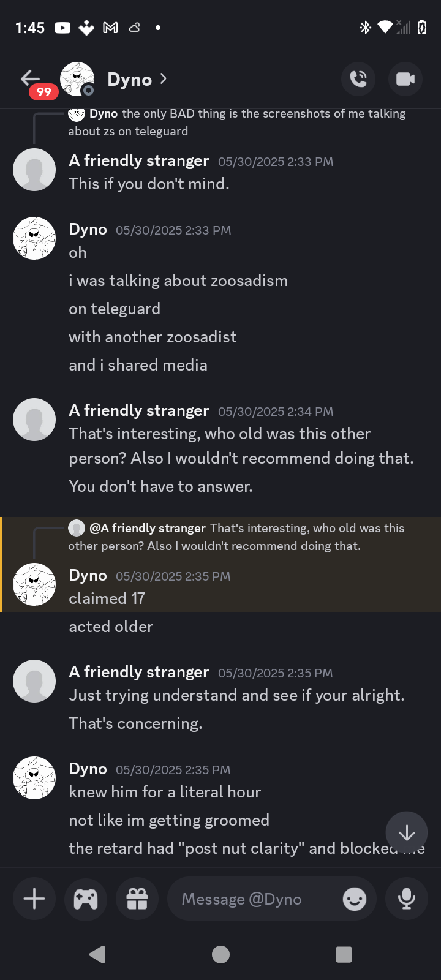Viewport: 441px width, 980px height.
Task: Tap the back arrow with 99 badge
Action: [x=32, y=80]
